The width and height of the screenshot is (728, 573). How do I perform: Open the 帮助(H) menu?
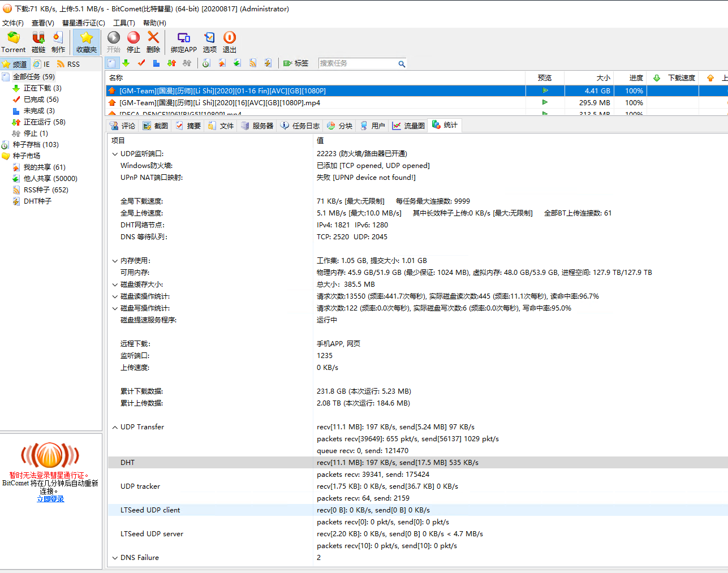[x=154, y=23]
